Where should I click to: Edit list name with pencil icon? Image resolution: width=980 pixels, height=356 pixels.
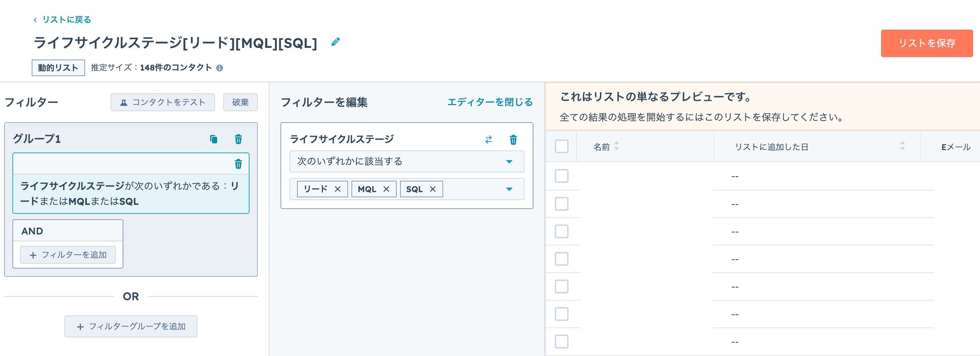coord(335,42)
